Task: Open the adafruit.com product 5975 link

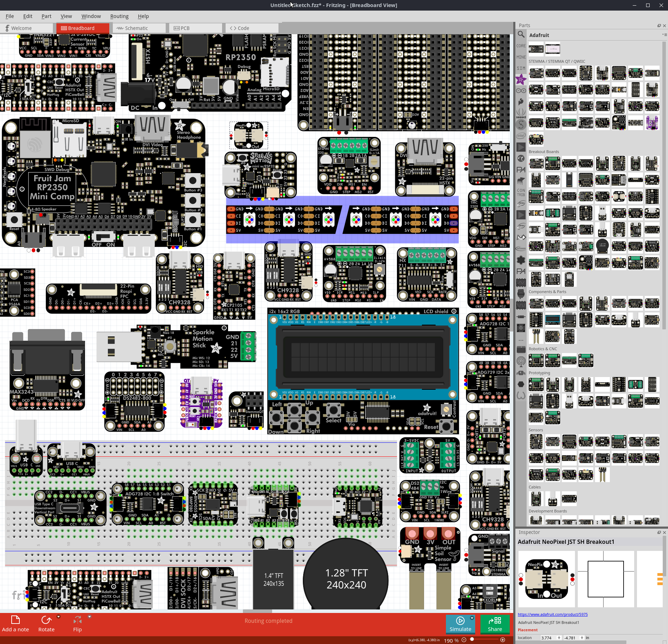Action: (x=552, y=614)
